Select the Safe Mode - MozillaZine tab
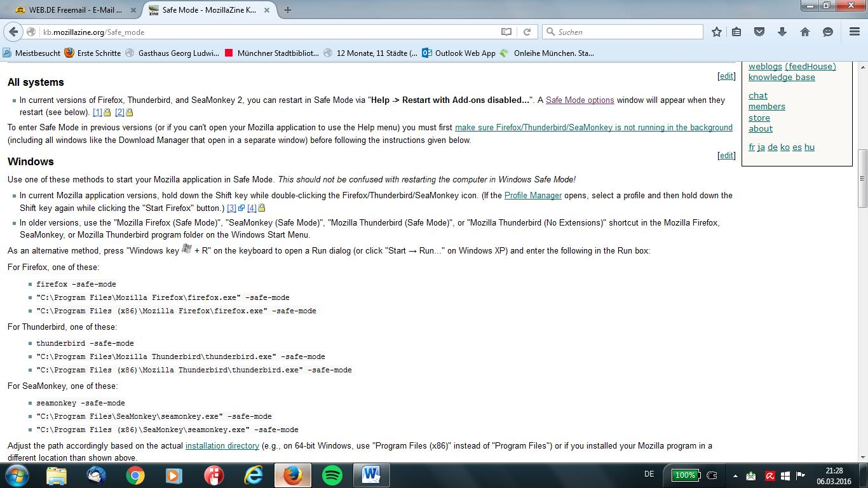Viewport: 868px width, 488px height. 208,10
